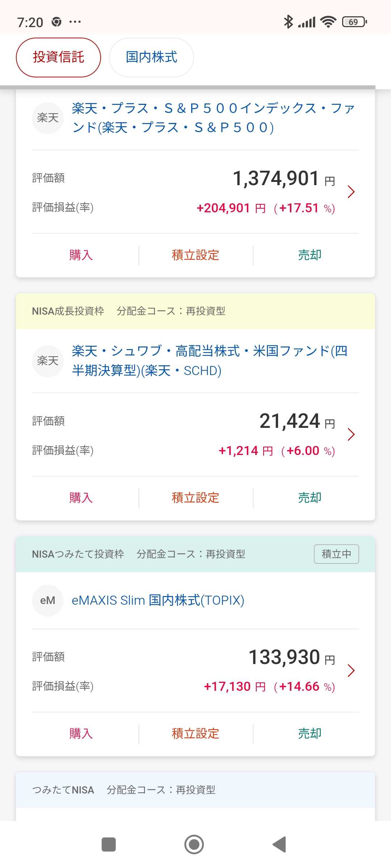Tap the battery indicator in status bar
The width and height of the screenshot is (391, 868).
pyautogui.click(x=354, y=22)
